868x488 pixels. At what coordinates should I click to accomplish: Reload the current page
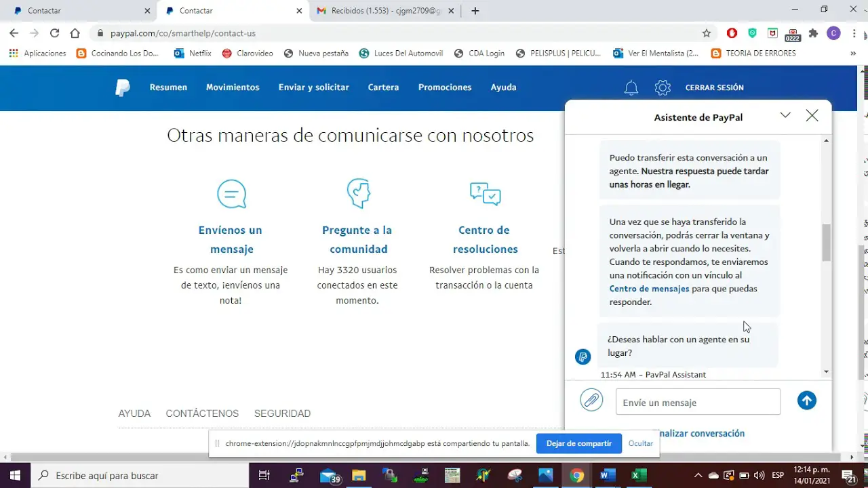(x=55, y=33)
